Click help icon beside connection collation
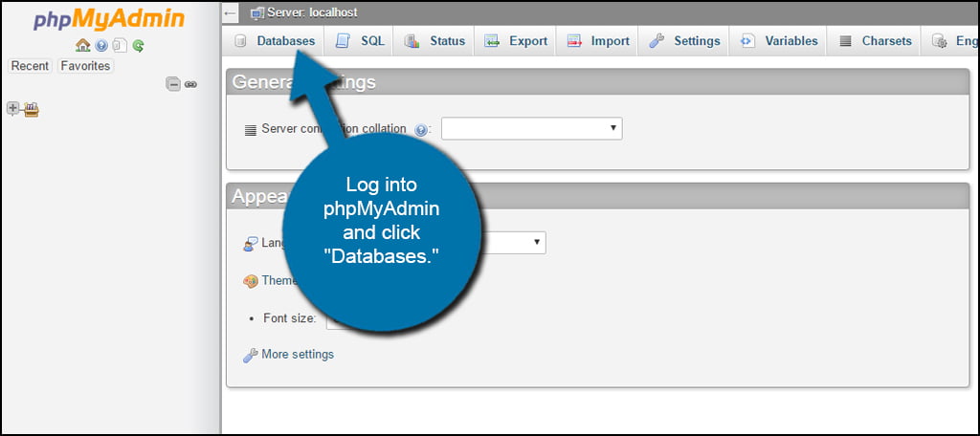This screenshot has height=436, width=980. point(421,130)
